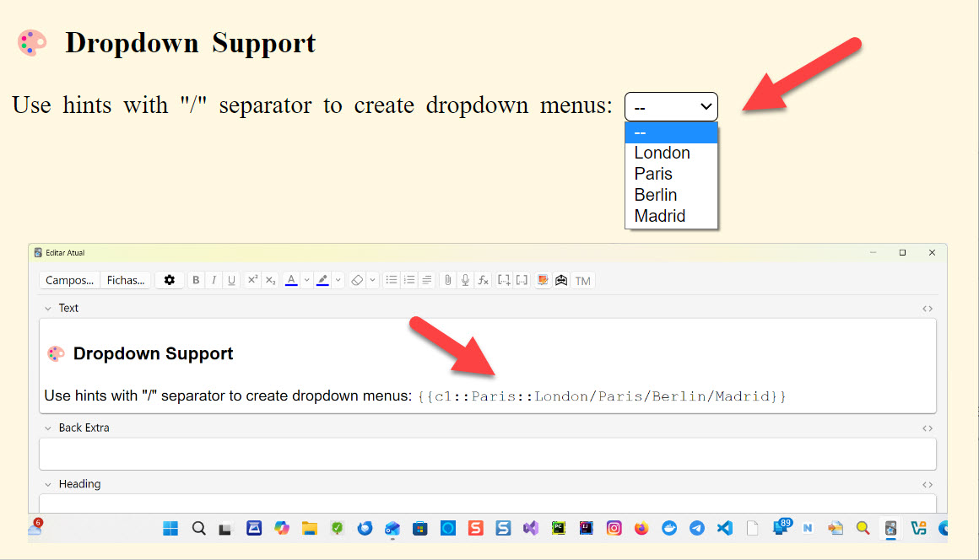Viewport: 979px width, 560px height.
Task: Collapse the Back Extra field section
Action: click(47, 428)
